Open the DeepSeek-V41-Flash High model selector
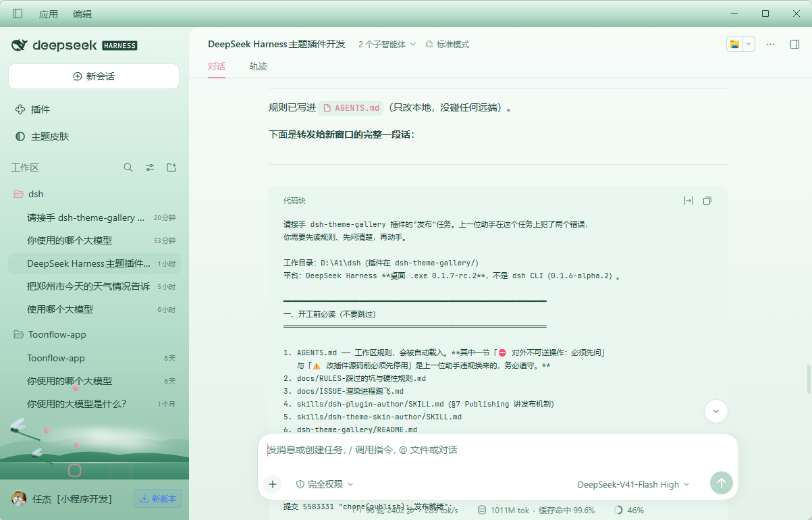Viewport: 812px width, 520px height. tap(633, 484)
